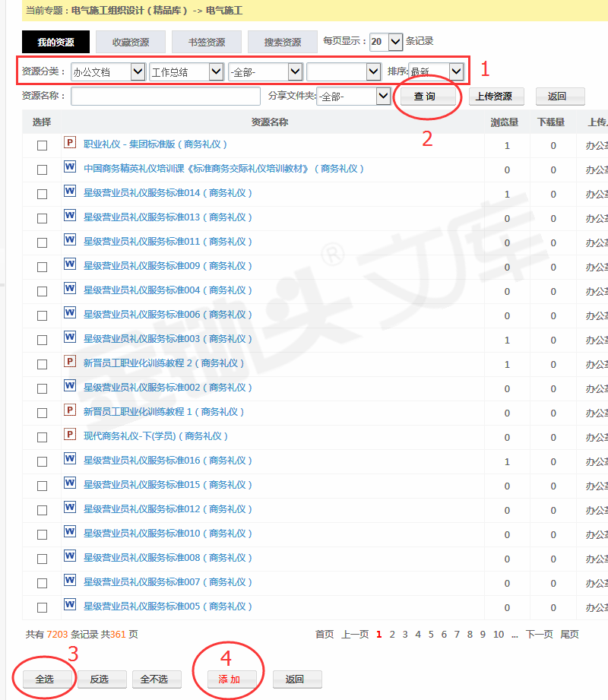
Task: Click PowerPoint icon beside 新晋员工职业化训练教程 2
Action: pyautogui.click(x=70, y=362)
